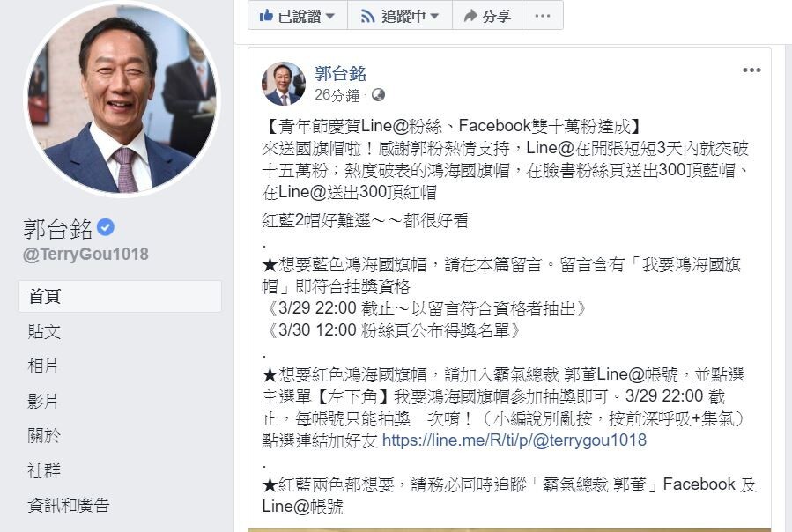Go to 影片 in the sidebar
This screenshot has width=792, height=532.
coord(43,401)
